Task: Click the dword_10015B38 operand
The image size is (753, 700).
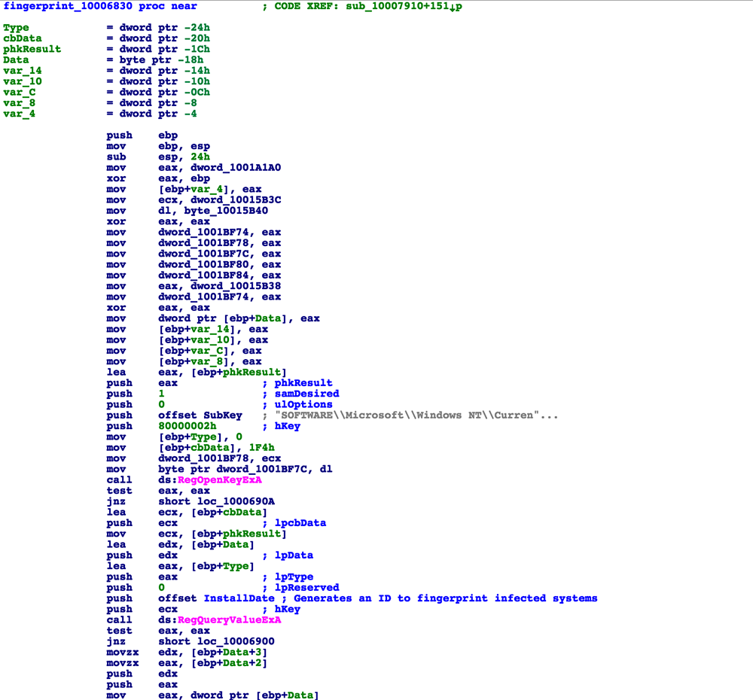Action: click(236, 286)
